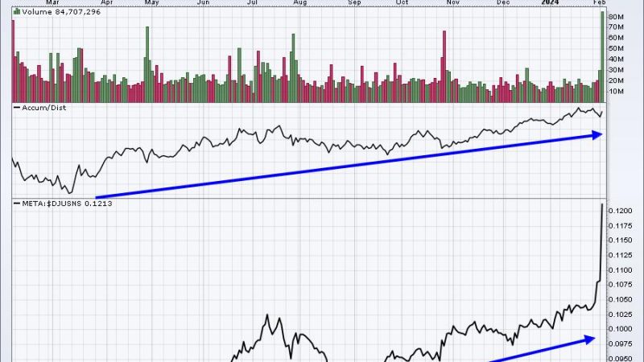The width and height of the screenshot is (644, 362).
Task: Click the Oct month label
Action: tap(402, 2)
